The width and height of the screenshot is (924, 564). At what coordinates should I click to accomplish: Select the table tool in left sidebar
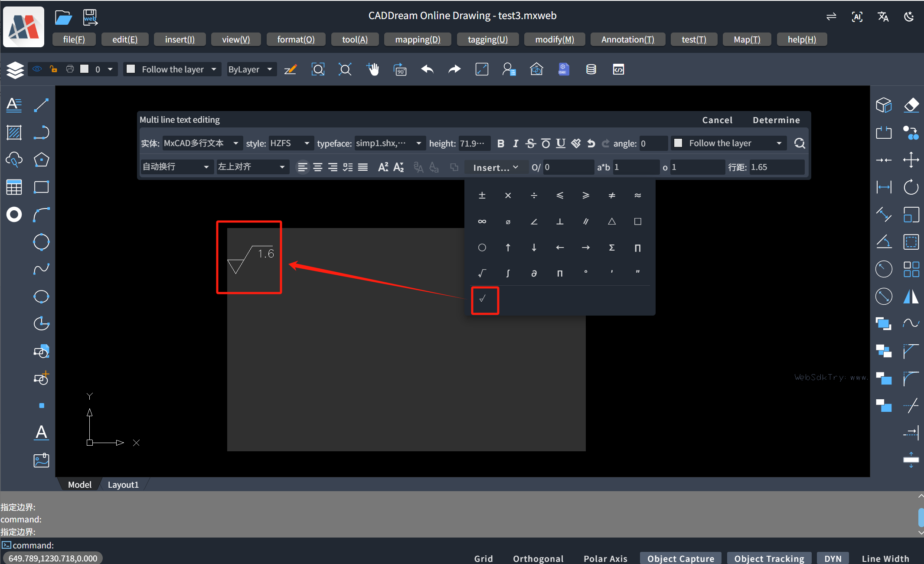(x=14, y=187)
